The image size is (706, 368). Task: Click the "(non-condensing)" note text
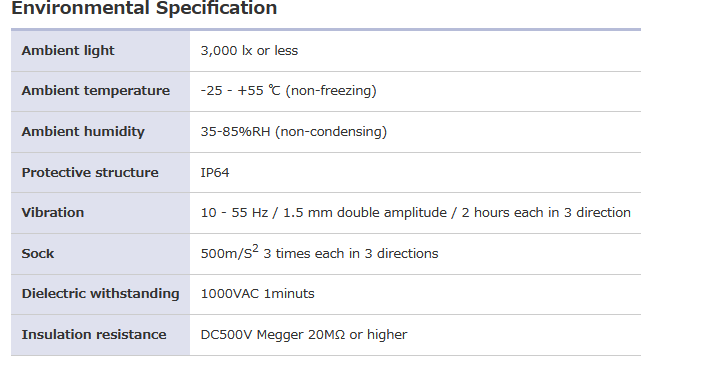(x=331, y=132)
